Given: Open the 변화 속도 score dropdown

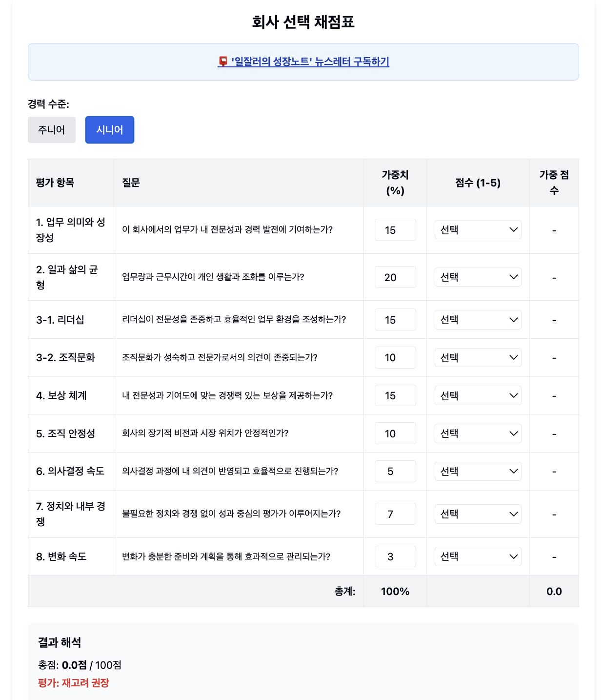Looking at the screenshot, I should 477,556.
